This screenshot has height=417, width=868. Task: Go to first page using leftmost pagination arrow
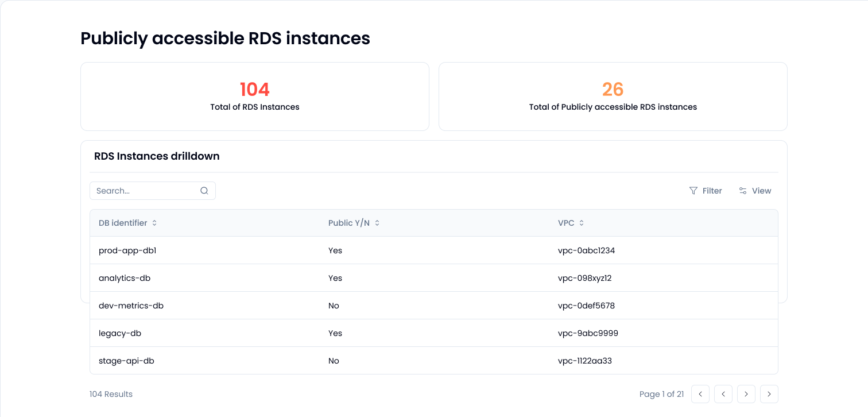click(700, 394)
